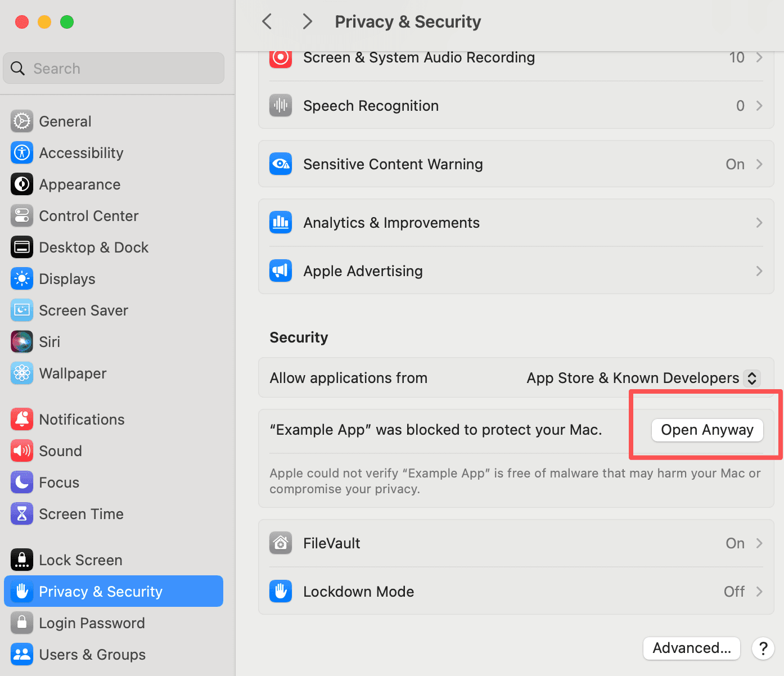
Task: Expand Screen & System Audio Recording chevron
Action: 759,58
